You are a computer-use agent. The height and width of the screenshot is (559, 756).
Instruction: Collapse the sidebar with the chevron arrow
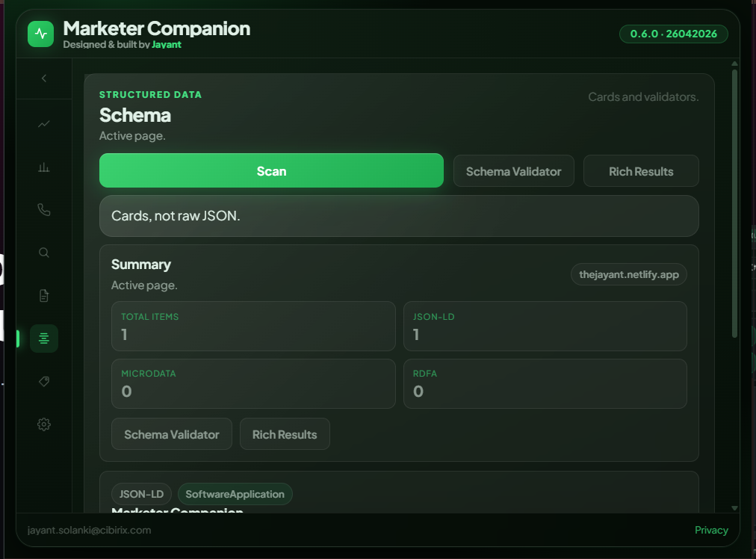pyautogui.click(x=44, y=78)
